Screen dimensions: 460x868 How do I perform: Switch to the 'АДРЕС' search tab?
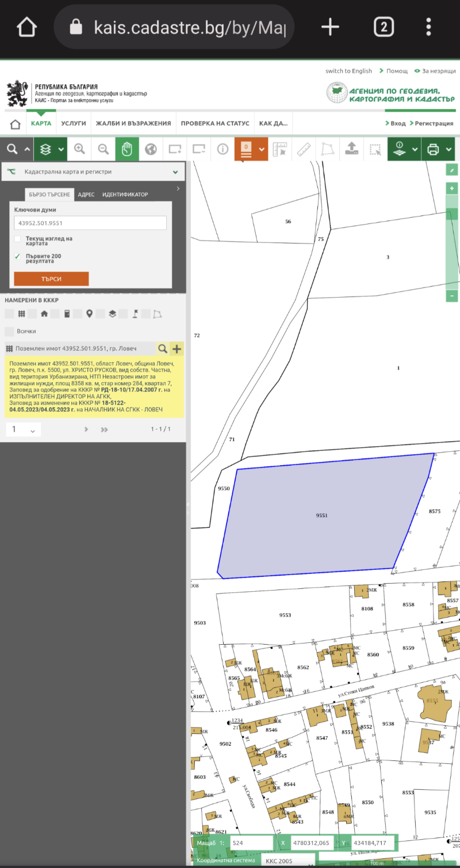(86, 195)
